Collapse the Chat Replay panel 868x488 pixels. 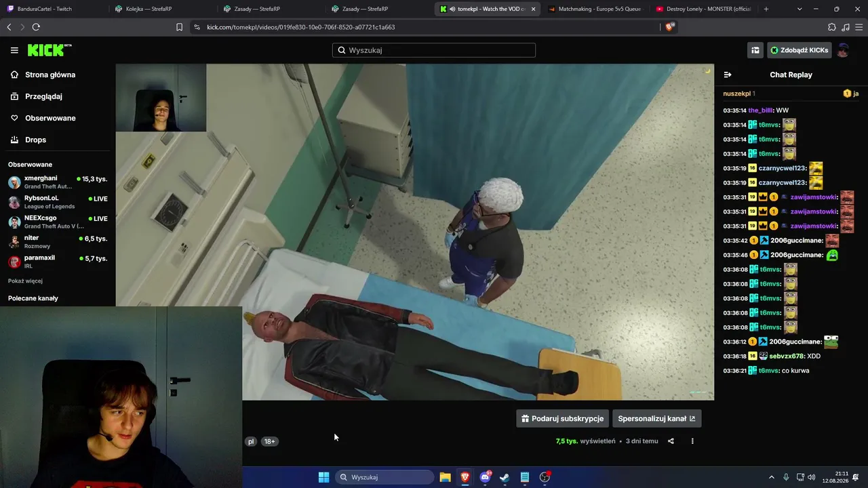728,75
